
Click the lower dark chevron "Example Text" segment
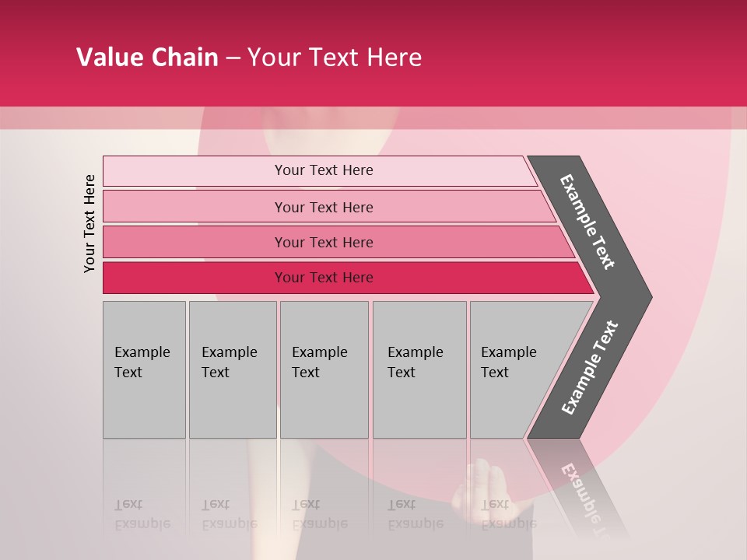(589, 367)
